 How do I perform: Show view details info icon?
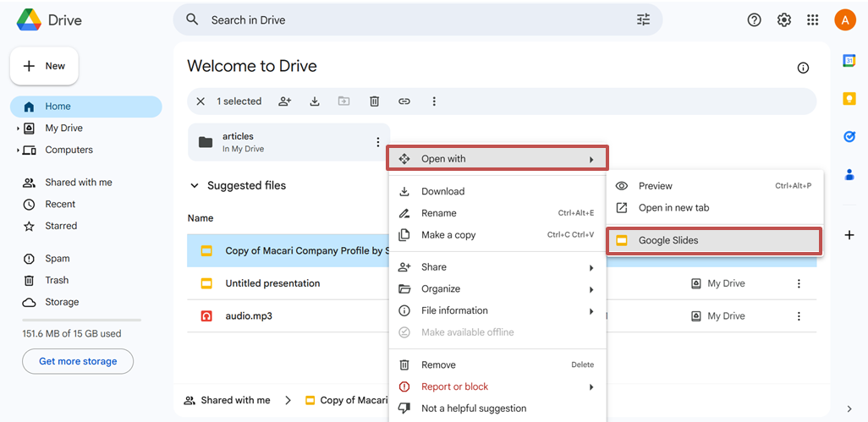803,68
